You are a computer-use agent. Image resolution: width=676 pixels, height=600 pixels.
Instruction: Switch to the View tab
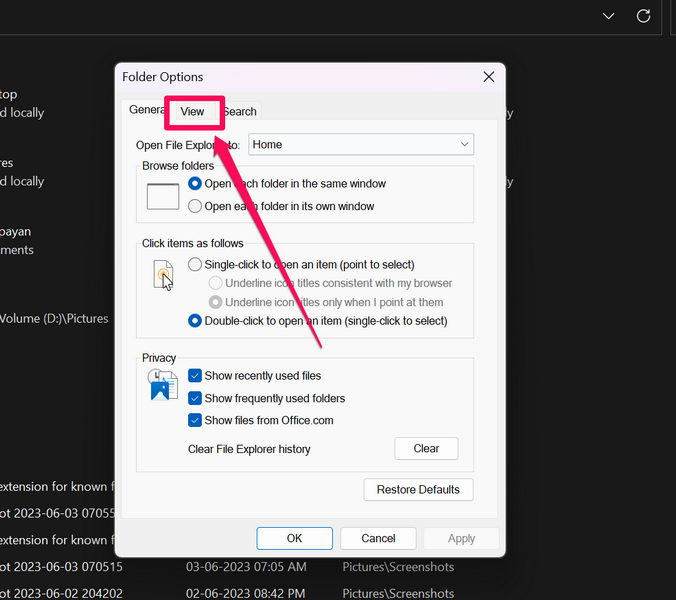coord(192,112)
